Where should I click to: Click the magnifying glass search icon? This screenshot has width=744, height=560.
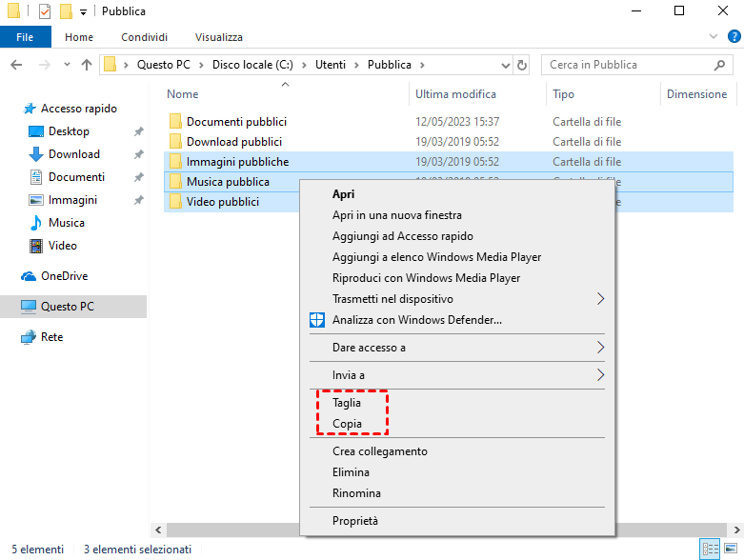click(721, 65)
